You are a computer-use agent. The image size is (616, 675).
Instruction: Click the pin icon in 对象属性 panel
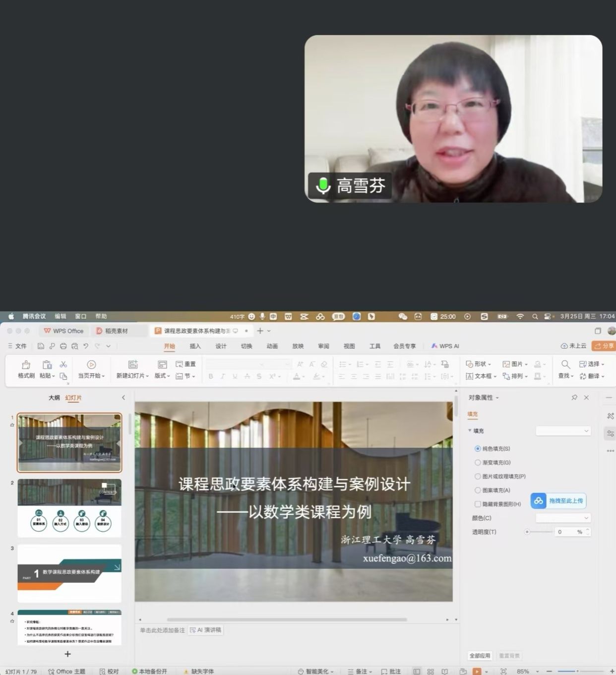pyautogui.click(x=574, y=398)
